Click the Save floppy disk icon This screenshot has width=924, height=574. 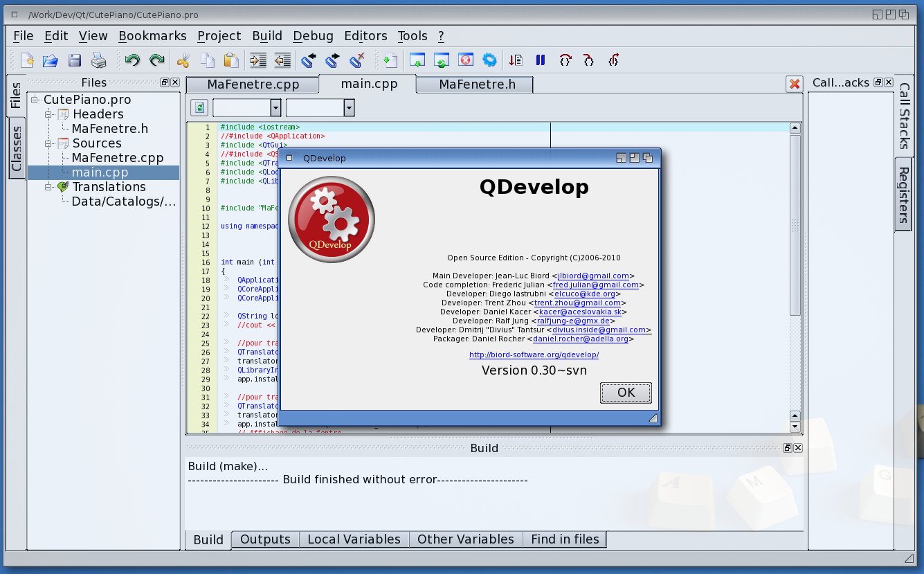point(74,60)
